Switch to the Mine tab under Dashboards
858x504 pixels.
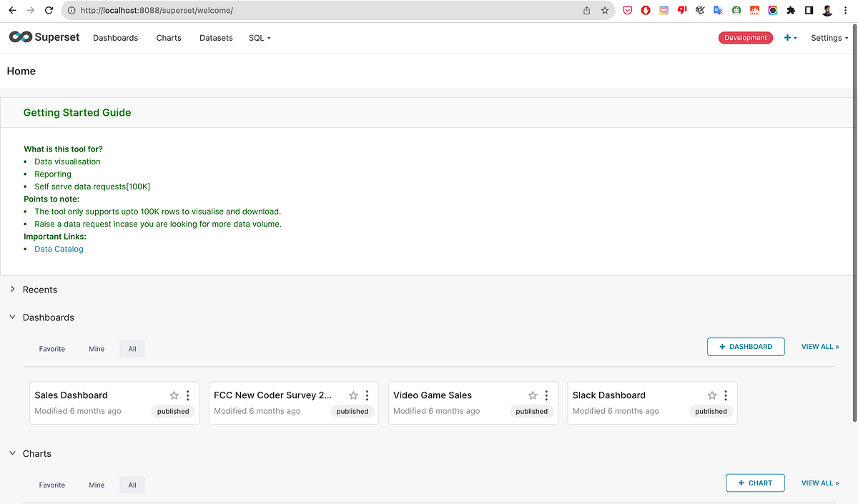pos(97,349)
